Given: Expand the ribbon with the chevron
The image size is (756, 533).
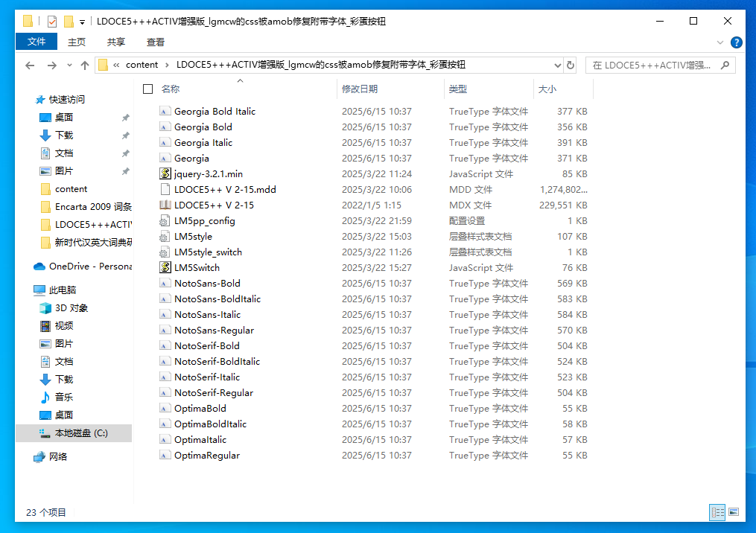Looking at the screenshot, I should (720, 42).
